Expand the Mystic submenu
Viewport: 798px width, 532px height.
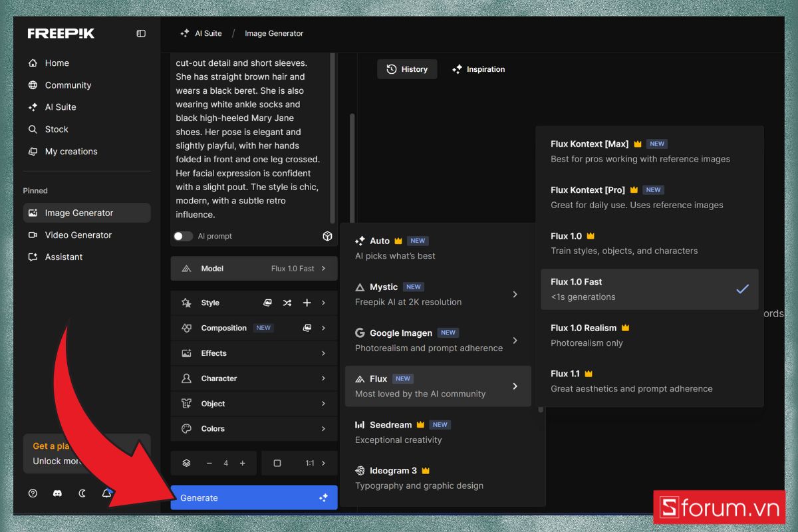[515, 294]
